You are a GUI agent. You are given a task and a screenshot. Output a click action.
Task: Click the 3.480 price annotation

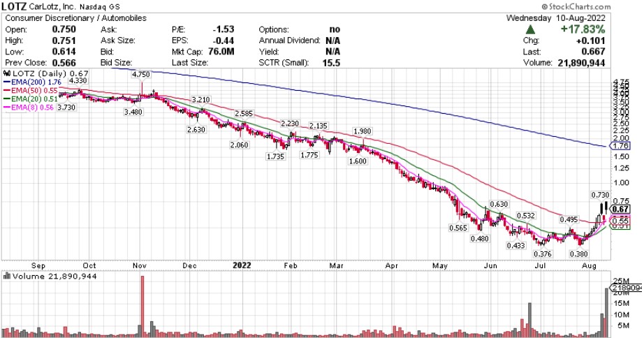(x=133, y=112)
